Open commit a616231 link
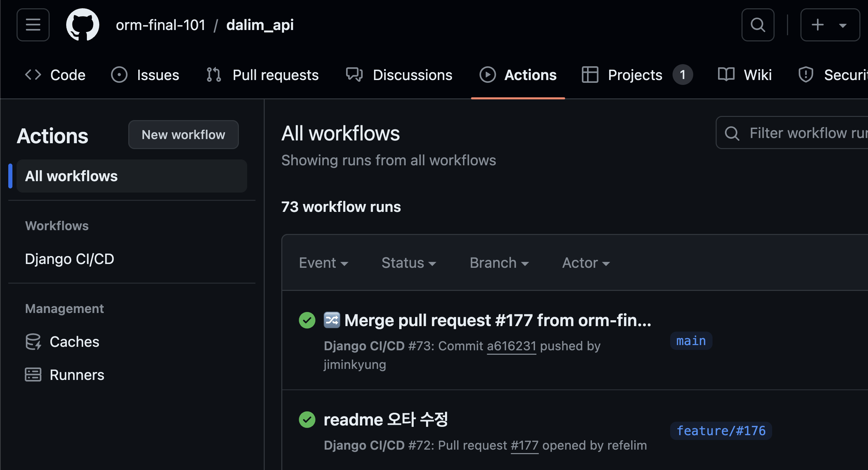The image size is (868, 470). (x=512, y=346)
